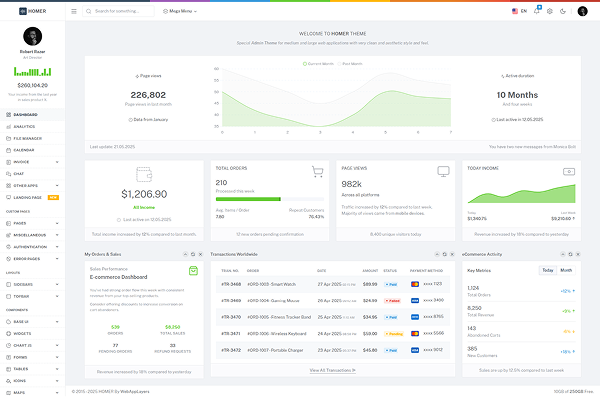Viewport: 600px width, 397px height.
Task: Click the cash icon in Today Income card
Action: point(569,172)
